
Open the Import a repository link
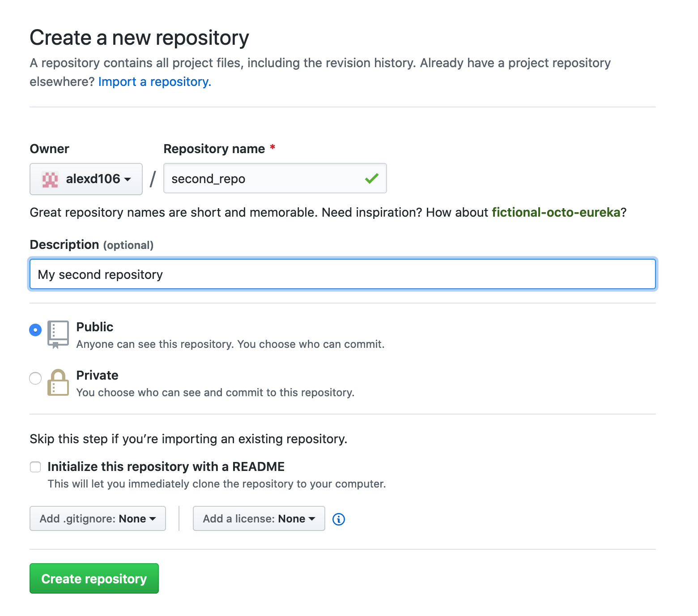pos(154,82)
